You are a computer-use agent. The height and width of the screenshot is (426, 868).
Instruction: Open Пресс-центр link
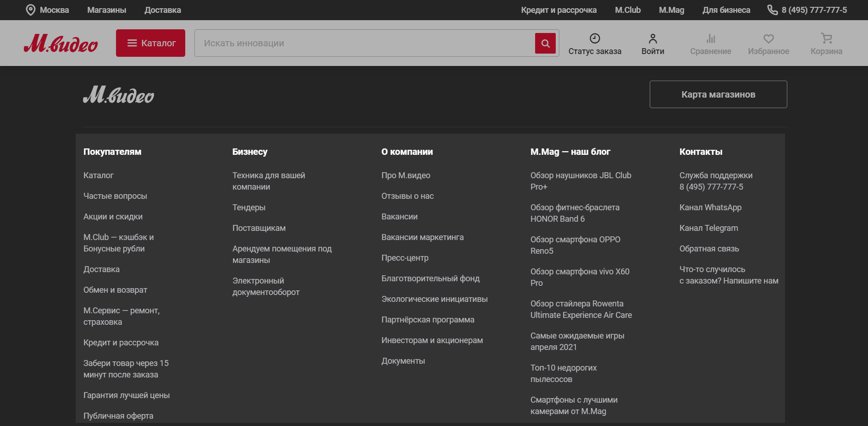[x=405, y=258]
